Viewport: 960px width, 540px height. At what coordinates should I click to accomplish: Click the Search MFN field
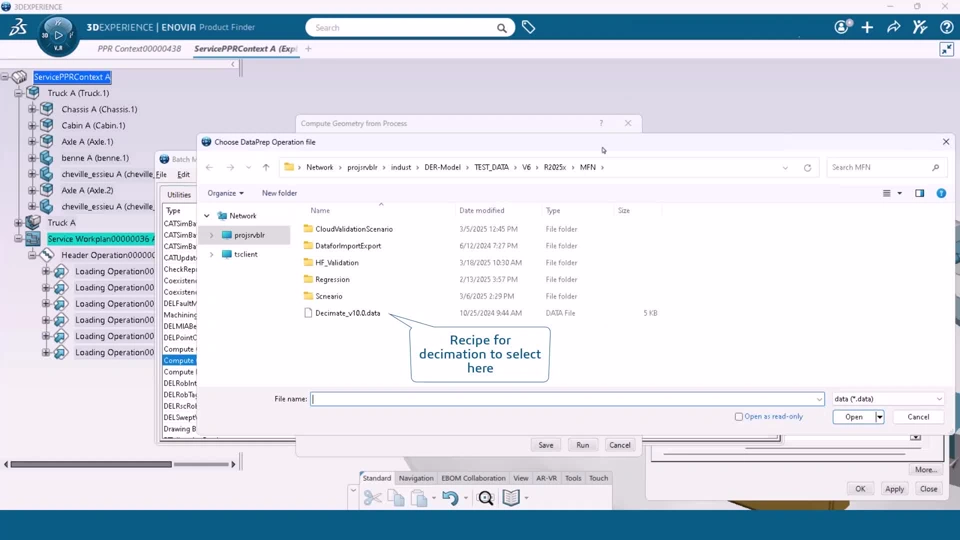point(885,167)
